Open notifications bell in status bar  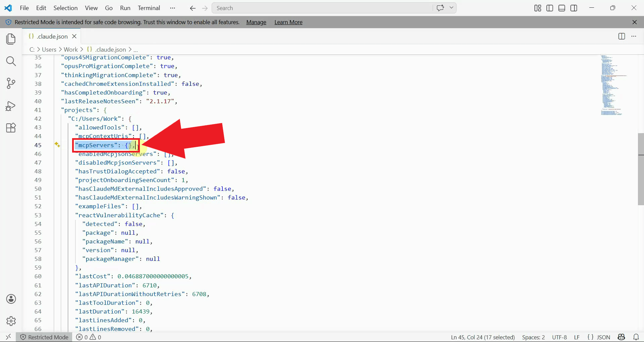click(636, 337)
